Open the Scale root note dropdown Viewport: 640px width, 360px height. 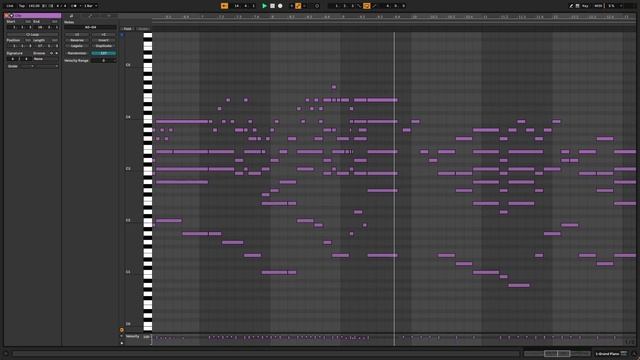pos(27,66)
